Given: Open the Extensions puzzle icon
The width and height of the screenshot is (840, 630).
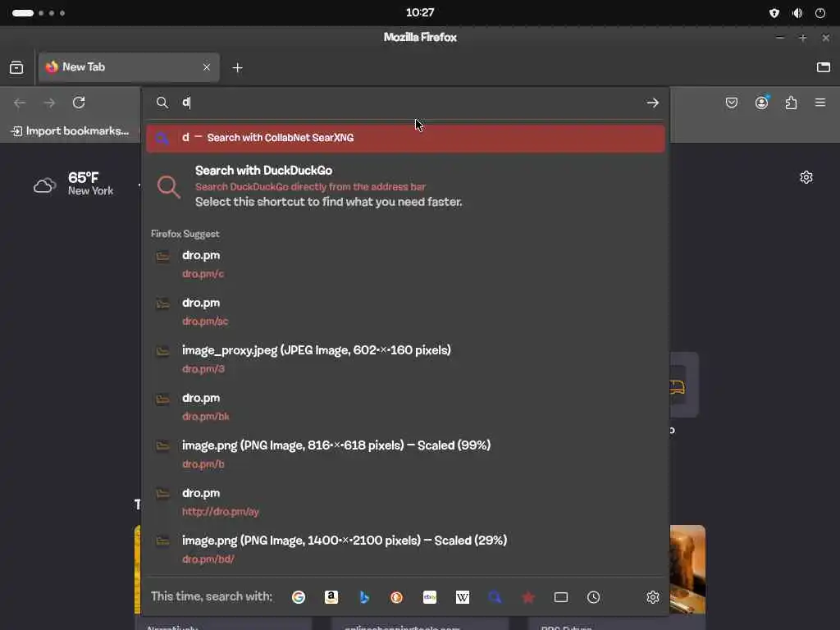Looking at the screenshot, I should pos(792,103).
